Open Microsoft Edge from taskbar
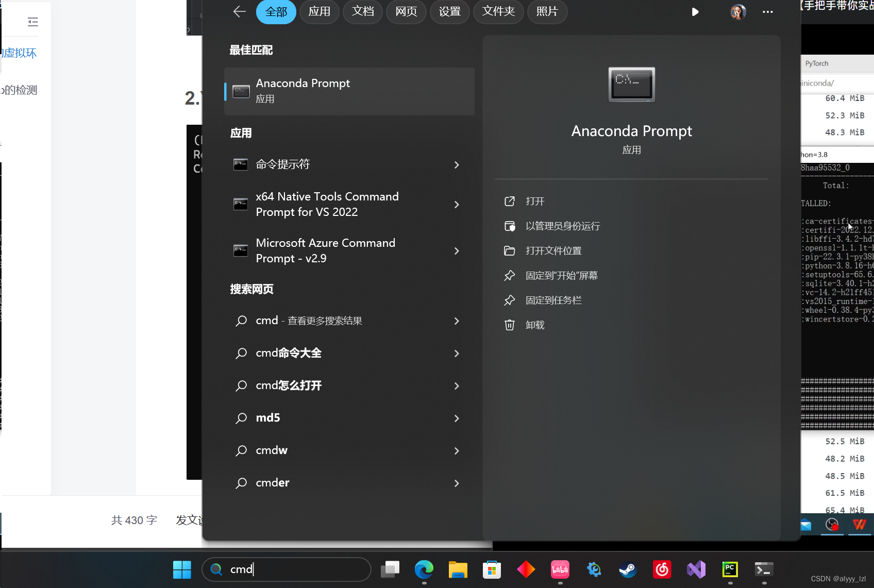Image resolution: width=874 pixels, height=588 pixels. coord(424,569)
